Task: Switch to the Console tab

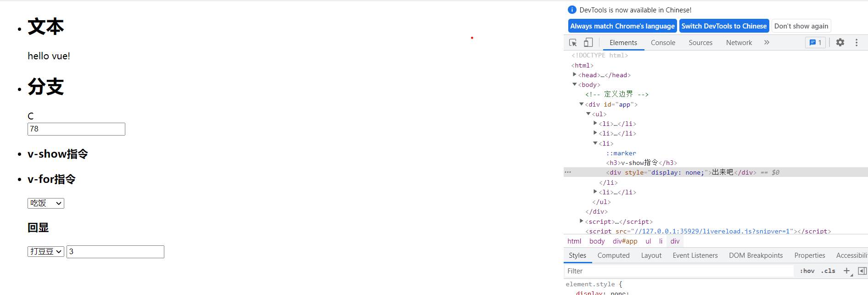Action: (x=663, y=42)
